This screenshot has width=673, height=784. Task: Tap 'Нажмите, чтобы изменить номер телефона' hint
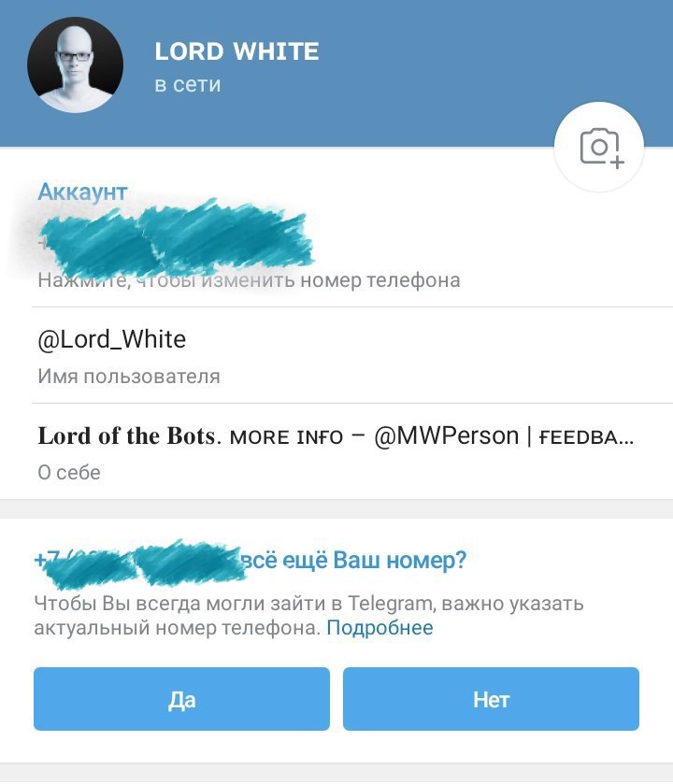[x=249, y=280]
